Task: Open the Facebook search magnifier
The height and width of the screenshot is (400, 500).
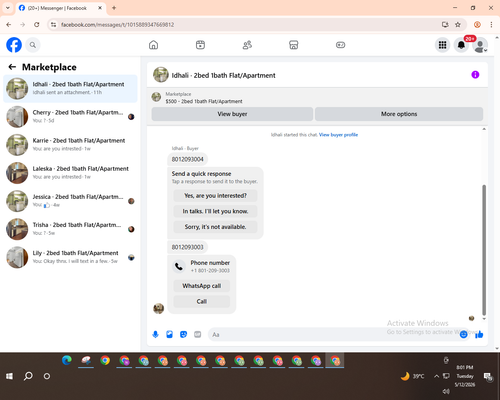Action: point(33,45)
